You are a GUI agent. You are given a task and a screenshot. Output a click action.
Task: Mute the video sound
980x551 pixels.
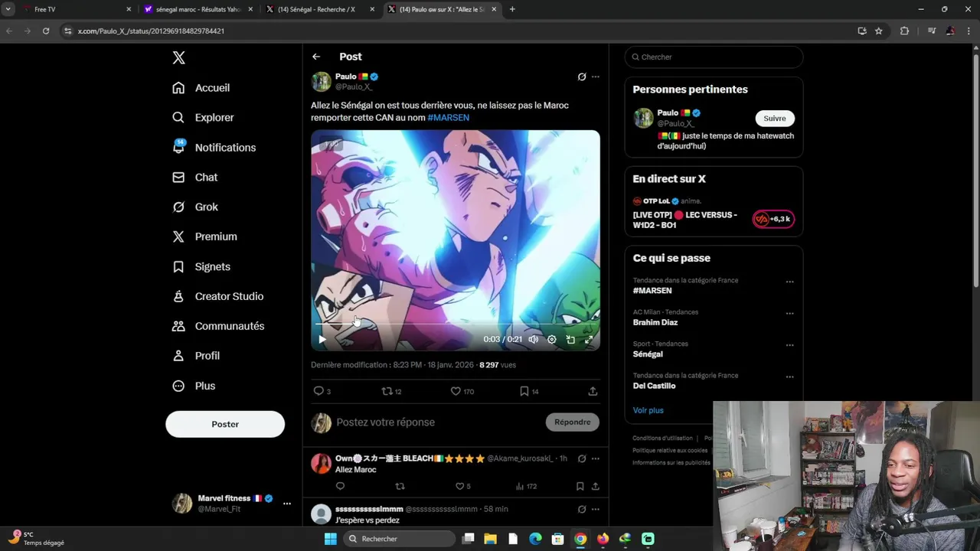coord(534,339)
